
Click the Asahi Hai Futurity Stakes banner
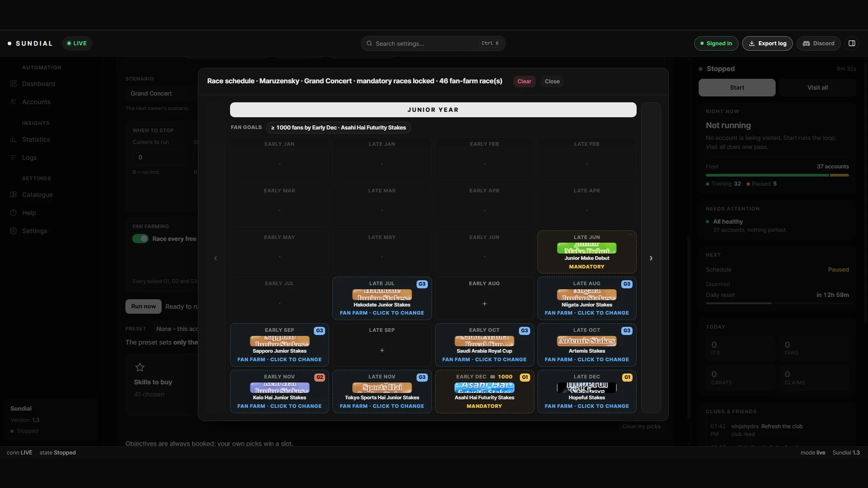484,388
